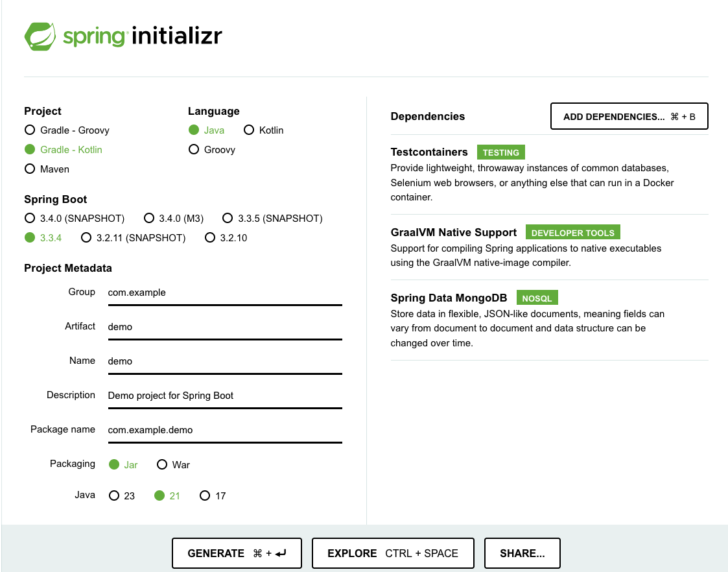Select Maven project type
Image resolution: width=728 pixels, height=572 pixels.
click(x=30, y=169)
